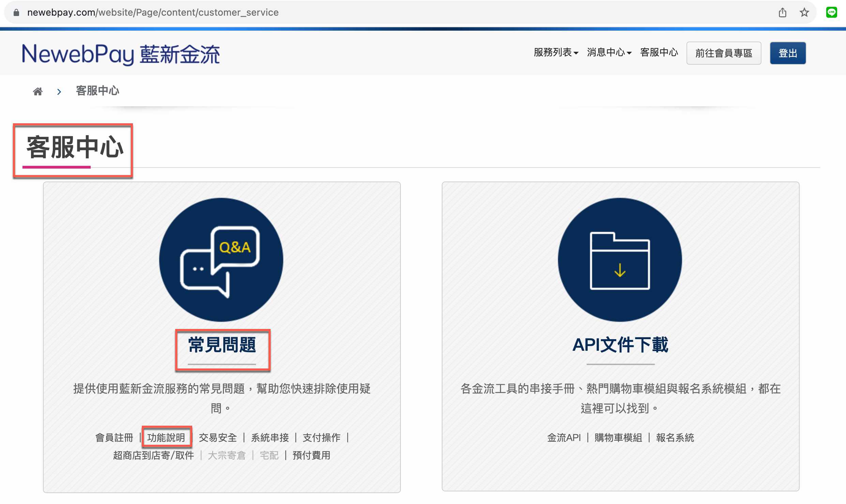Click the lock icon for site info
This screenshot has width=846, height=504.
click(16, 13)
